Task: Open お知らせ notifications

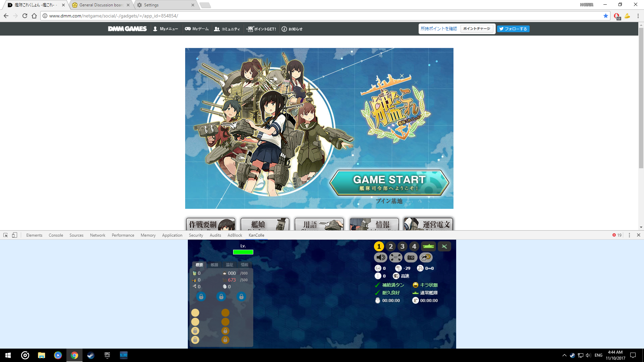Action: point(292,29)
